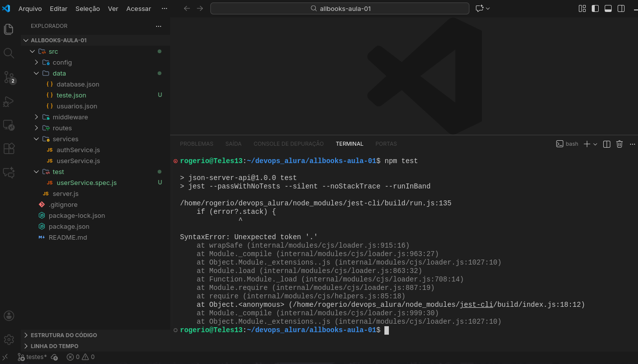Open the Seleção menu
The height and width of the screenshot is (364, 638).
88,8
